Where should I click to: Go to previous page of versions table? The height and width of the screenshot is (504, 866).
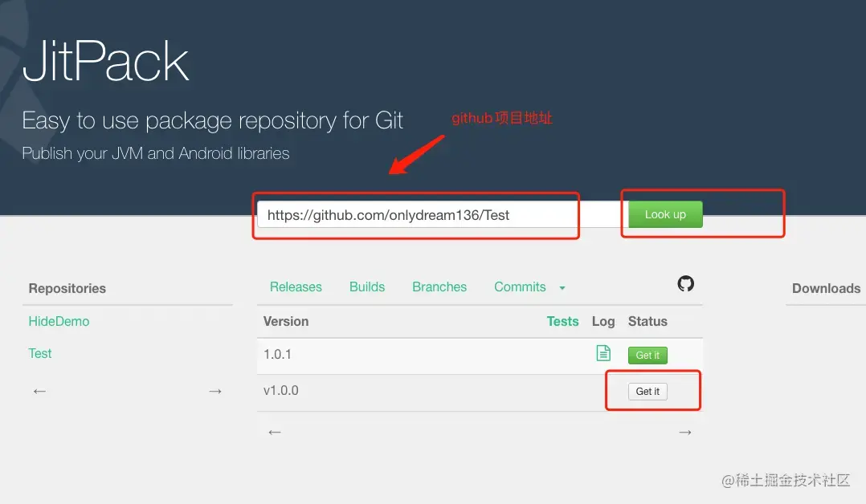pos(275,433)
